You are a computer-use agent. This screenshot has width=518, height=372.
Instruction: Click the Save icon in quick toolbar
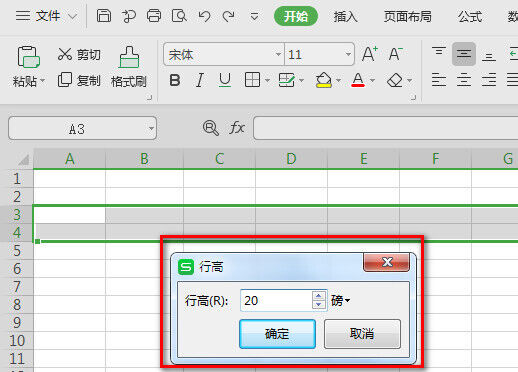click(104, 16)
